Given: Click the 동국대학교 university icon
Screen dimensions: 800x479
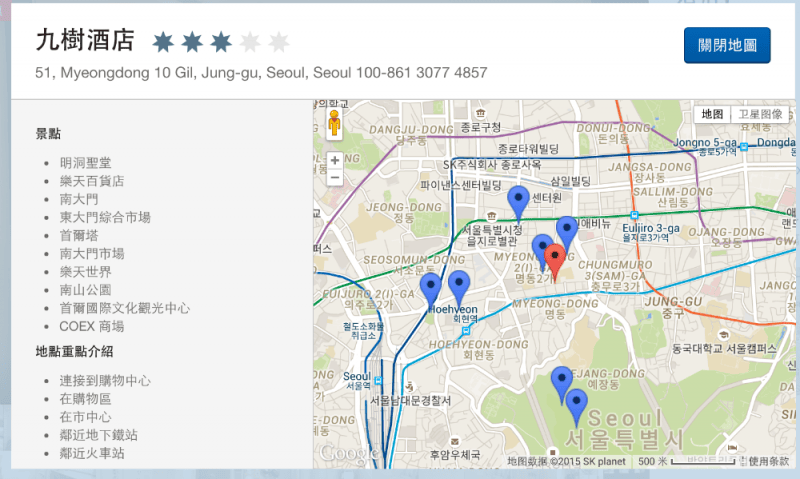Looking at the screenshot, I should 722,335.
